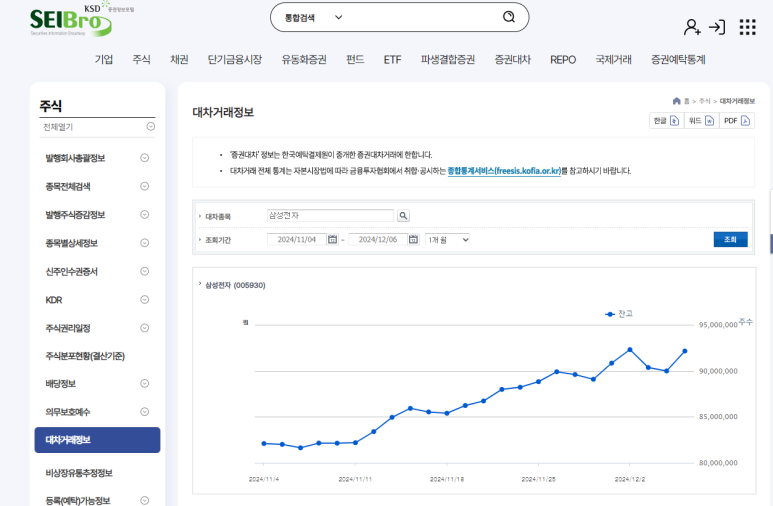Expand 종목별상세정보 menu
773x506 pixels.
(144, 243)
